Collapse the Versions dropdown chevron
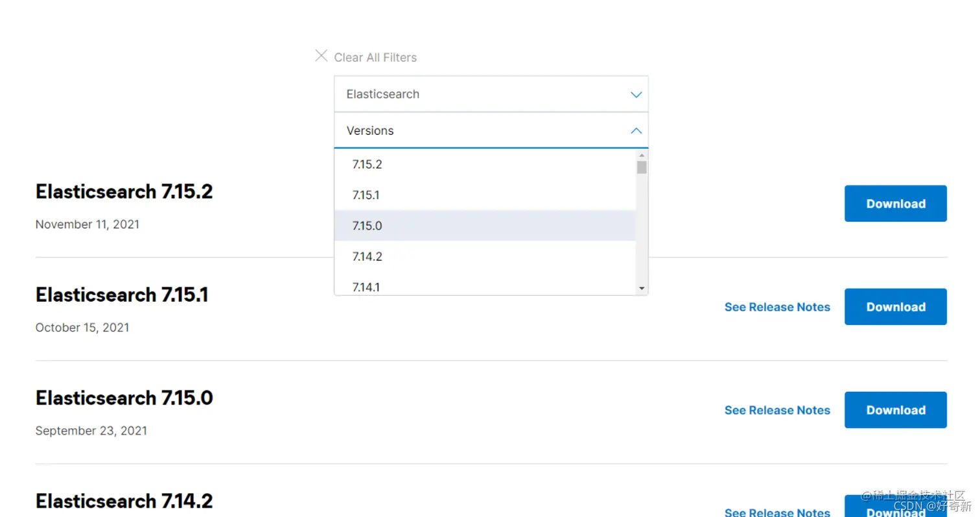The width and height of the screenshot is (980, 517). point(636,131)
